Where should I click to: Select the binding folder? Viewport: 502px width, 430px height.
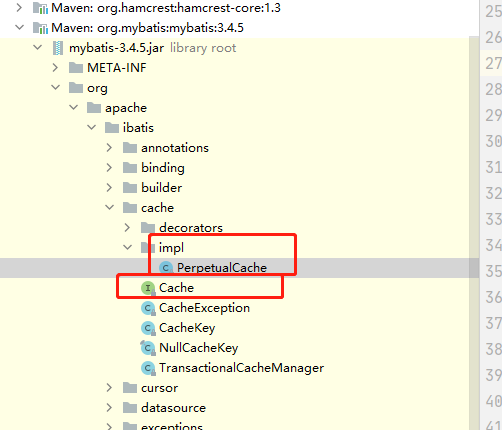[163, 168]
